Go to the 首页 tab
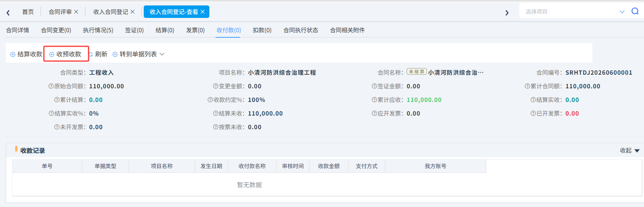The image size is (644, 207). (x=28, y=12)
